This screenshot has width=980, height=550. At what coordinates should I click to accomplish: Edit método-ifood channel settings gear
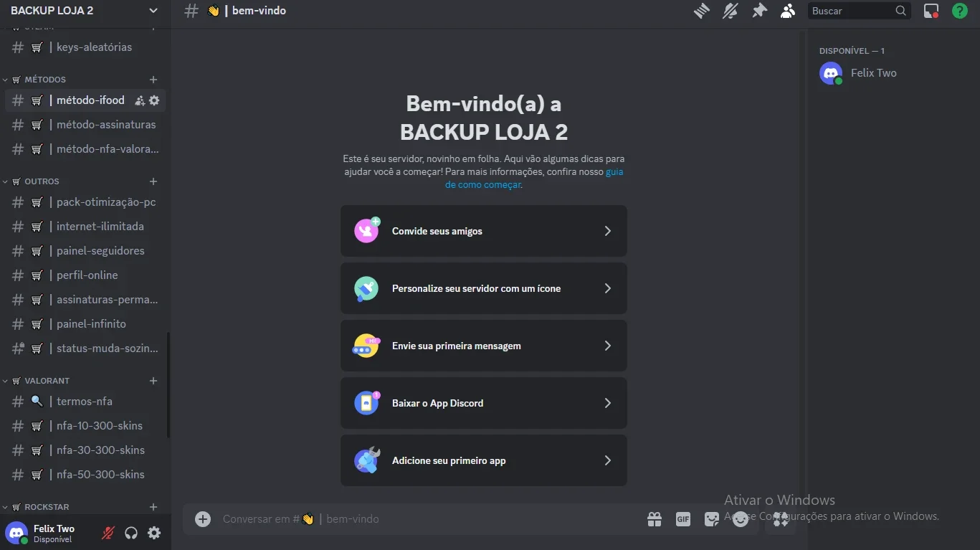[x=154, y=100]
